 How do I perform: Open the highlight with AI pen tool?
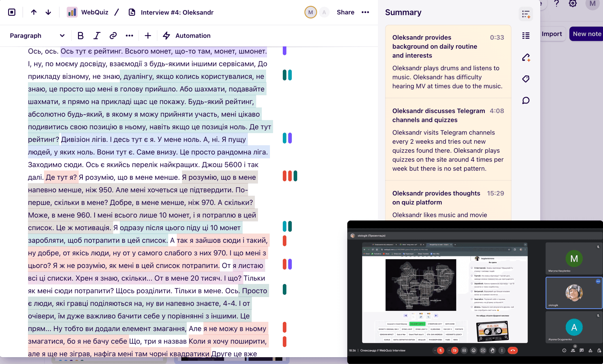coord(526,57)
